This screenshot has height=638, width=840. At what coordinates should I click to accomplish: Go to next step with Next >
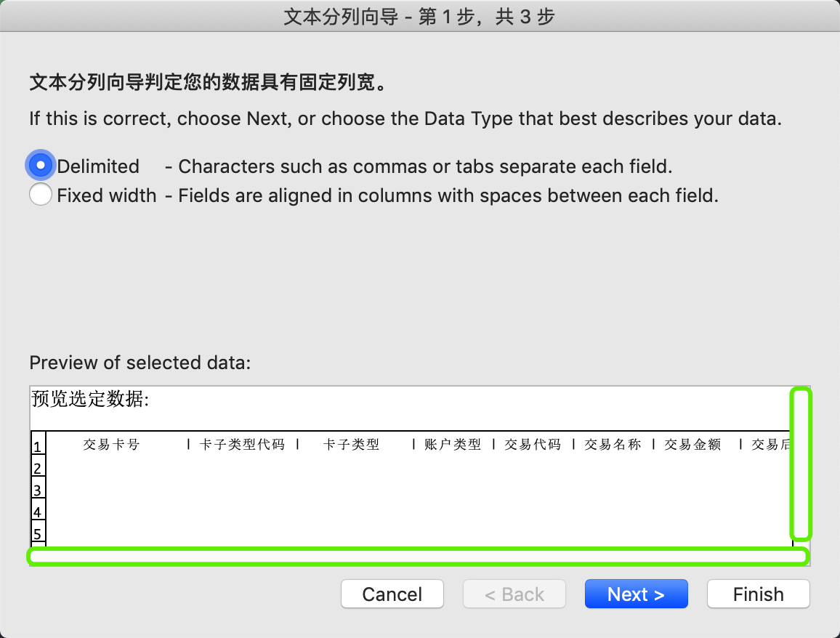click(636, 594)
